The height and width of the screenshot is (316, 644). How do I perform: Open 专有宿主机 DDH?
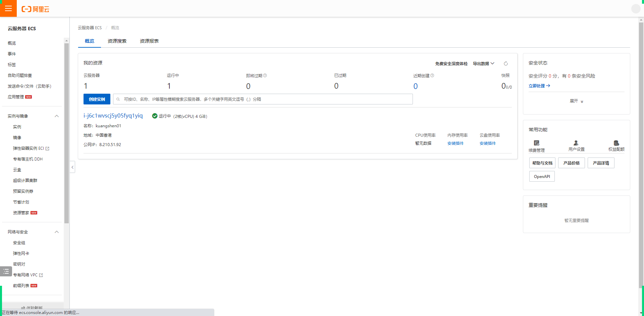coord(28,159)
